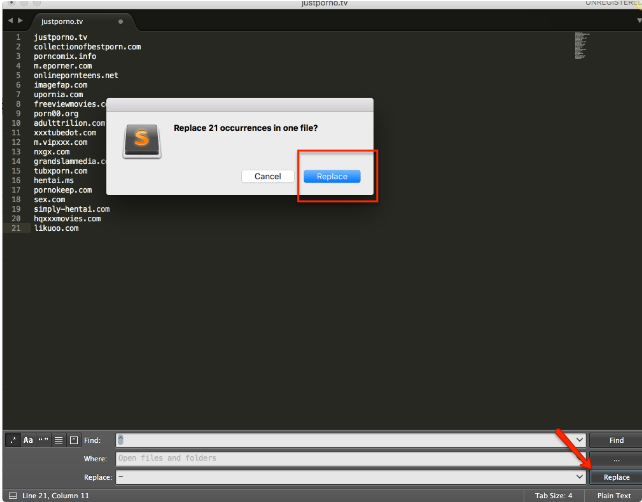Toggle case sensitive Aa option

28,440
